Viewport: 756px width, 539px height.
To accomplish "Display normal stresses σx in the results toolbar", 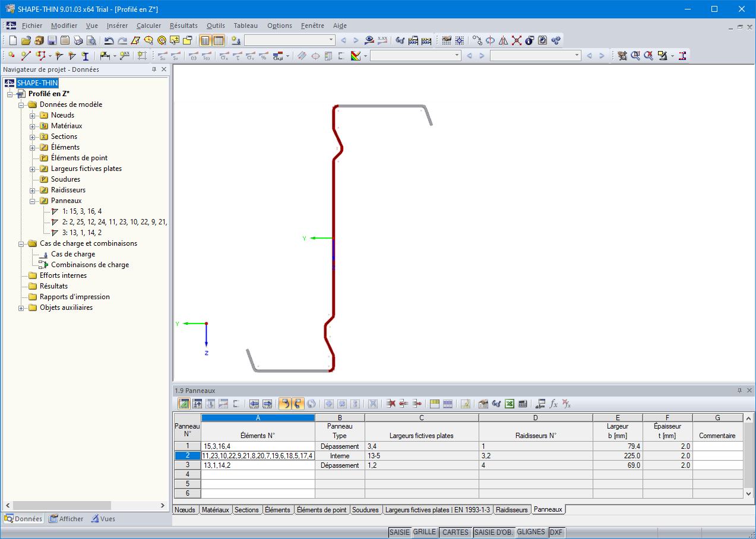I will [224, 56].
